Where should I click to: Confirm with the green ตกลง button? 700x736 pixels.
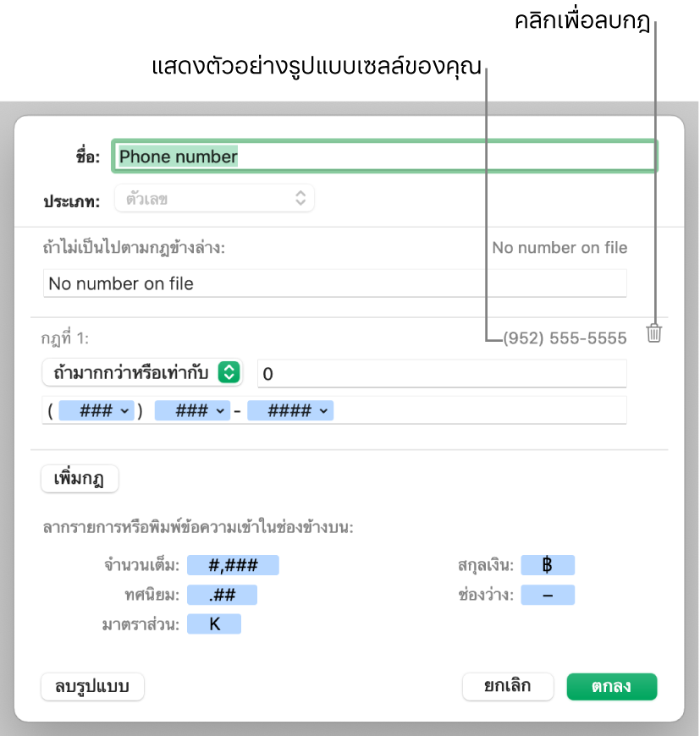pyautogui.click(x=612, y=687)
